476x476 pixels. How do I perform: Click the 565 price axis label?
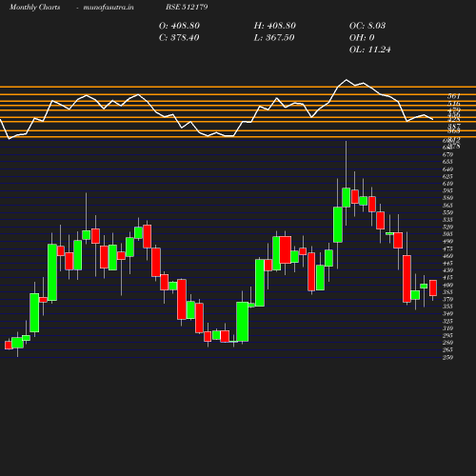click(x=447, y=206)
